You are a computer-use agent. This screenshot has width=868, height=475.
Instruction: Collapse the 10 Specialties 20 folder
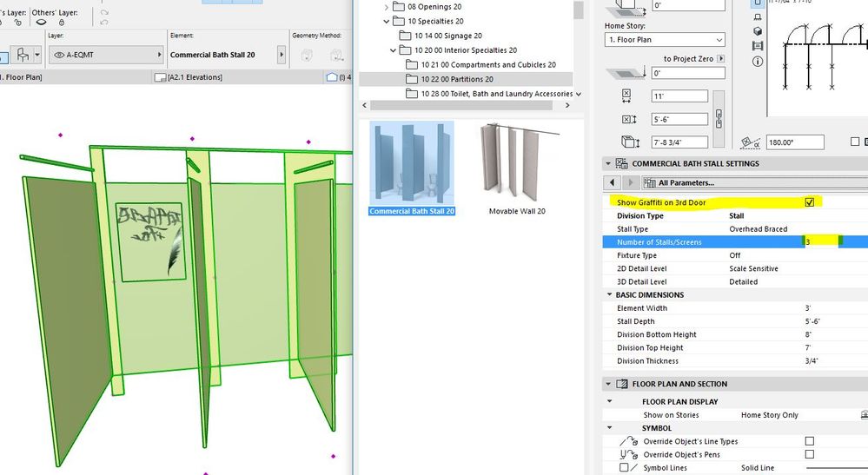[x=387, y=21]
